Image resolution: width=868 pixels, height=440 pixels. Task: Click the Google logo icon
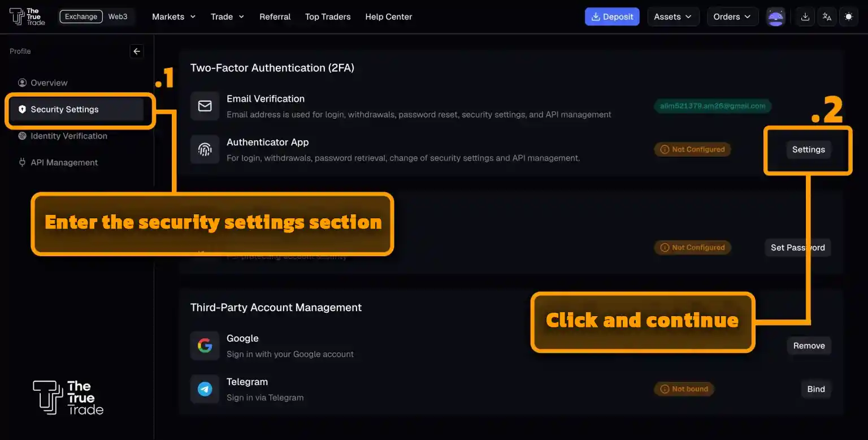(x=205, y=346)
